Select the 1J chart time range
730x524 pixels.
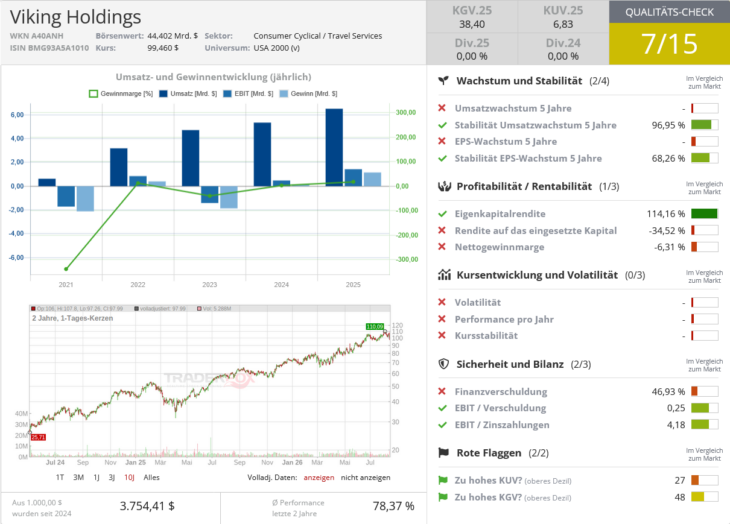96,477
